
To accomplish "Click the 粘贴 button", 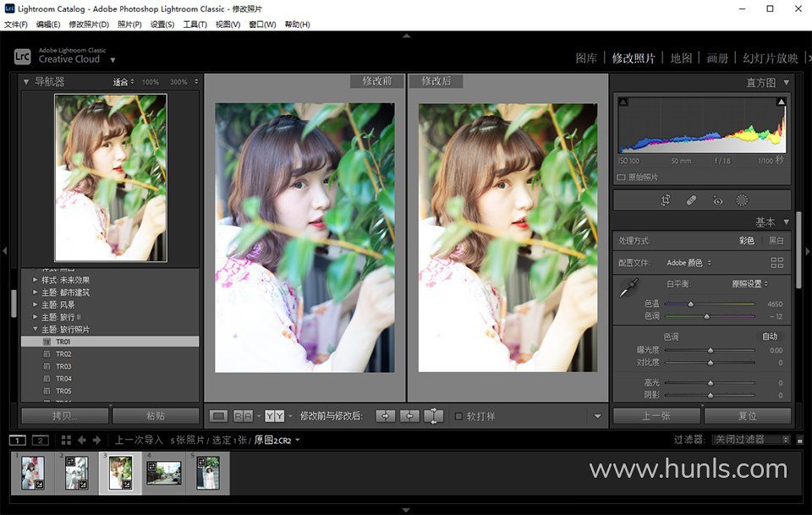I will point(156,416).
